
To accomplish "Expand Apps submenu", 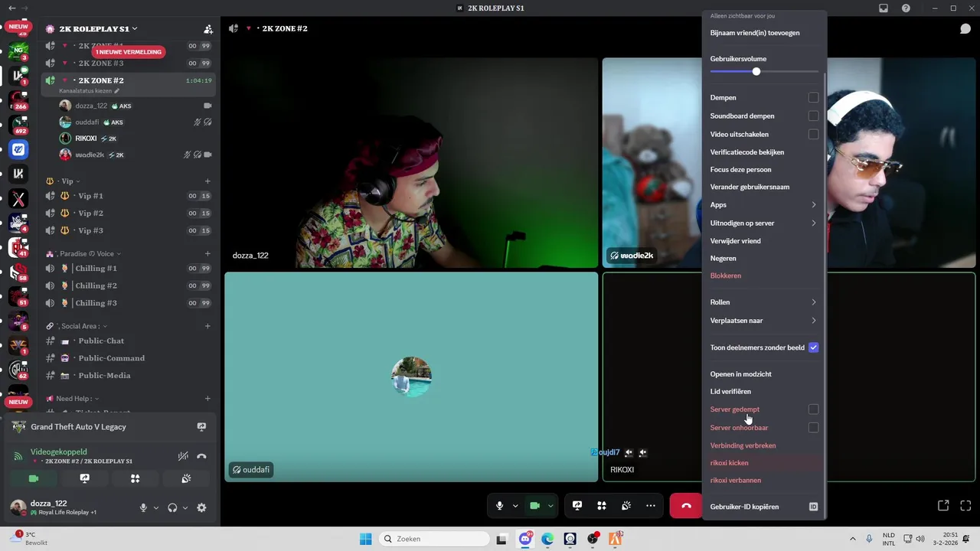I will 763,205.
